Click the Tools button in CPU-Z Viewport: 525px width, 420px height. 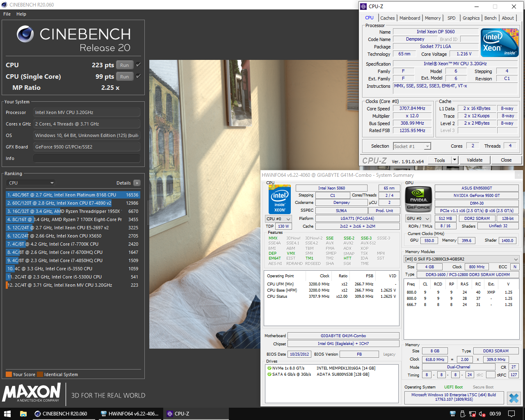pos(440,160)
